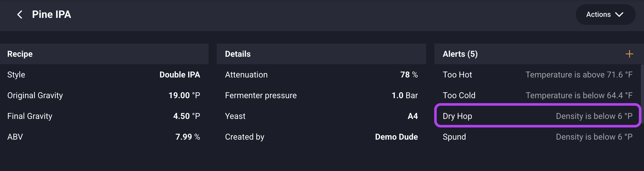Screen dimensions: 644x171
Task: Click the Demo Dude creator name
Action: 396,137
